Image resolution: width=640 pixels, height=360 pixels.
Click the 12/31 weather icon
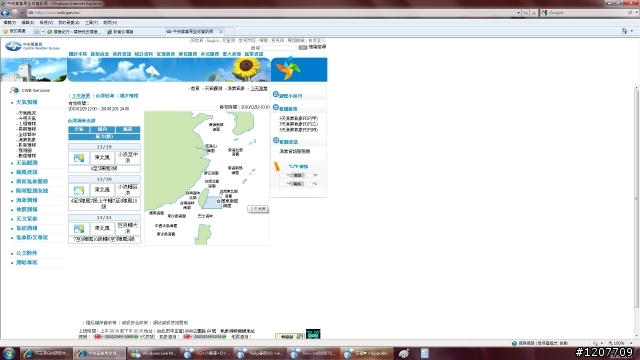coord(79,229)
